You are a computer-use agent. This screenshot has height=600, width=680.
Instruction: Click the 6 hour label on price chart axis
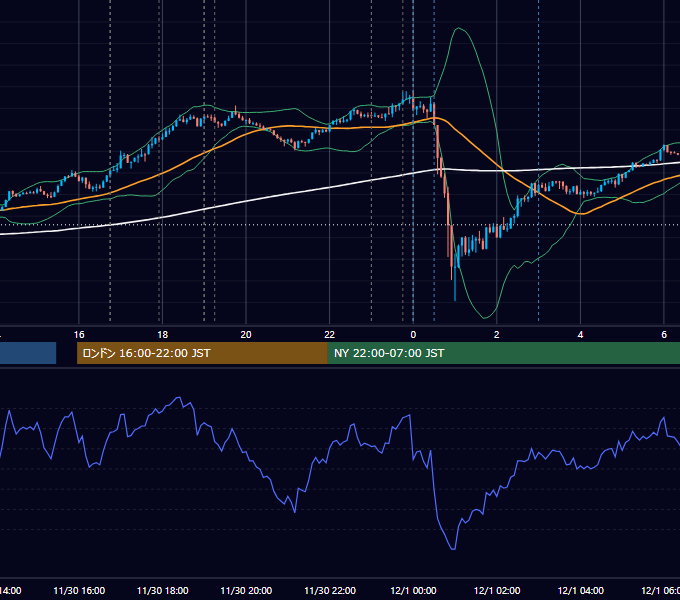664,335
